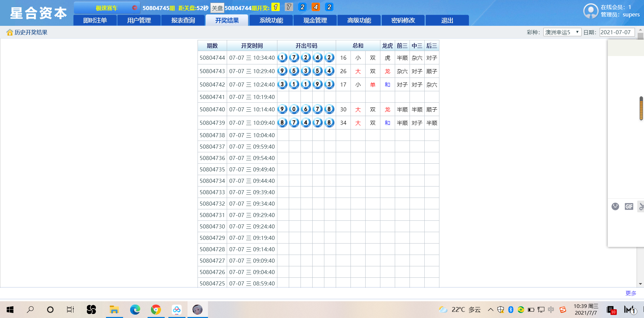Screen dimensions: 644x318
Task: Open File Explorer from the taskbar
Action: [114, 309]
